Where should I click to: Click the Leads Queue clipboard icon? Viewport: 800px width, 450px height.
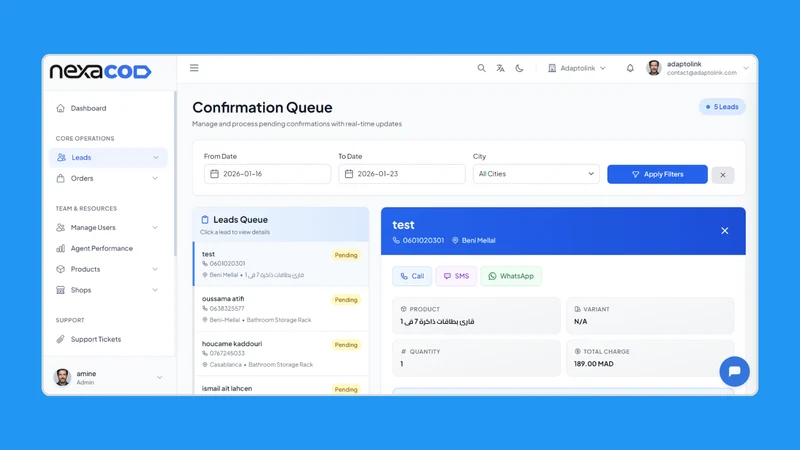tap(205, 220)
